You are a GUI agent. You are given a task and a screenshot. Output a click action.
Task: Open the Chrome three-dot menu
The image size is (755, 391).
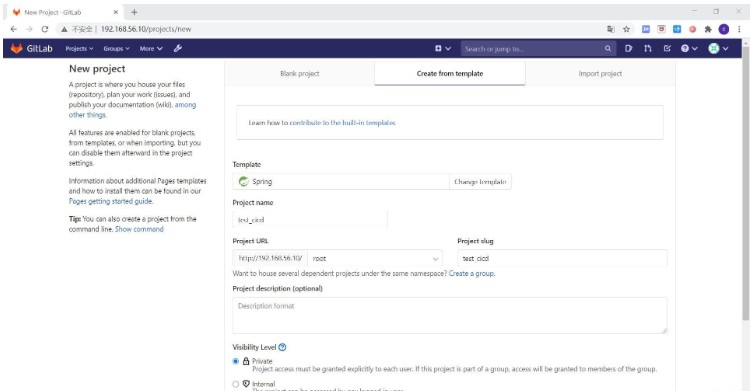[739, 29]
